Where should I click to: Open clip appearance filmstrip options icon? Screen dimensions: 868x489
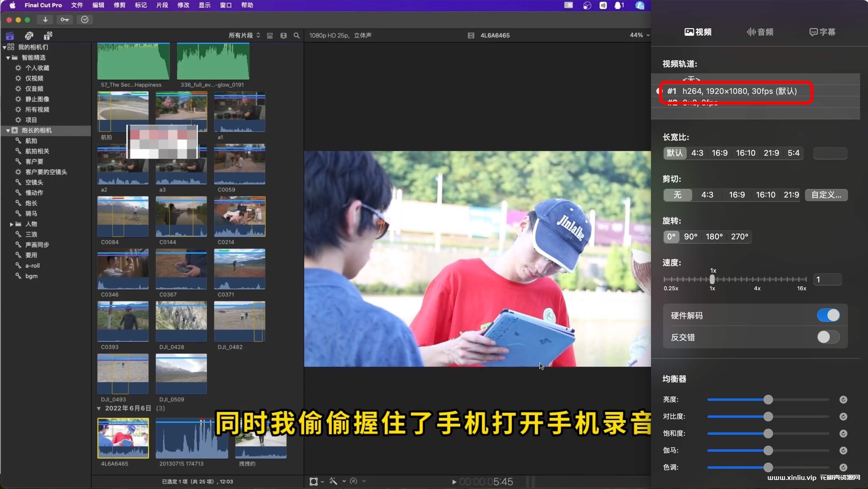(x=283, y=35)
